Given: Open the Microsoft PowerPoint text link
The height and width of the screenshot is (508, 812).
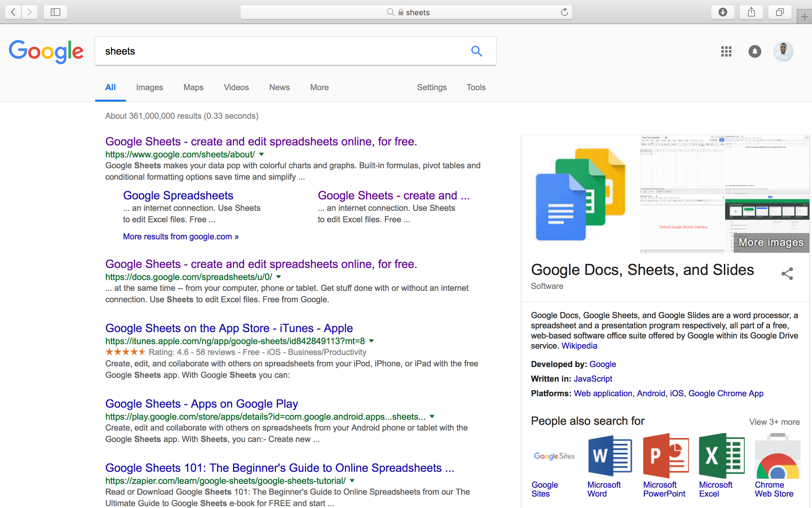Looking at the screenshot, I should (664, 489).
